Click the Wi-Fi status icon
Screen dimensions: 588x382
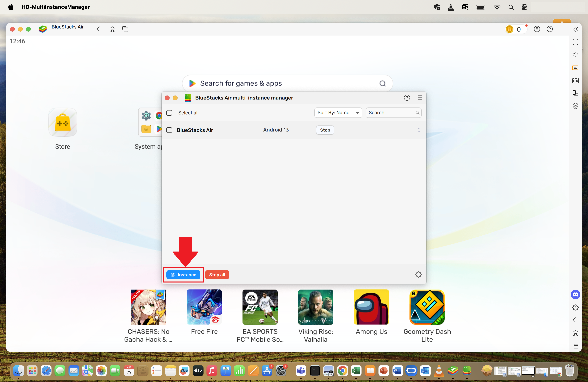coord(497,7)
